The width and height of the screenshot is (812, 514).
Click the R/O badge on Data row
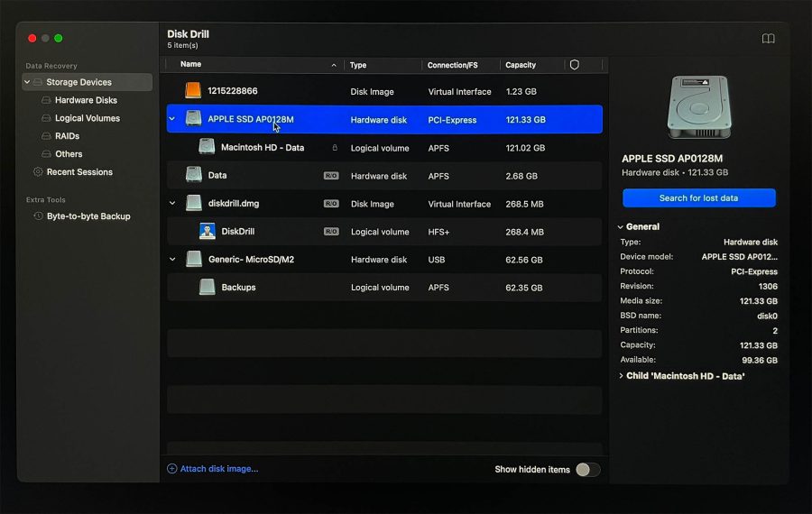331,176
